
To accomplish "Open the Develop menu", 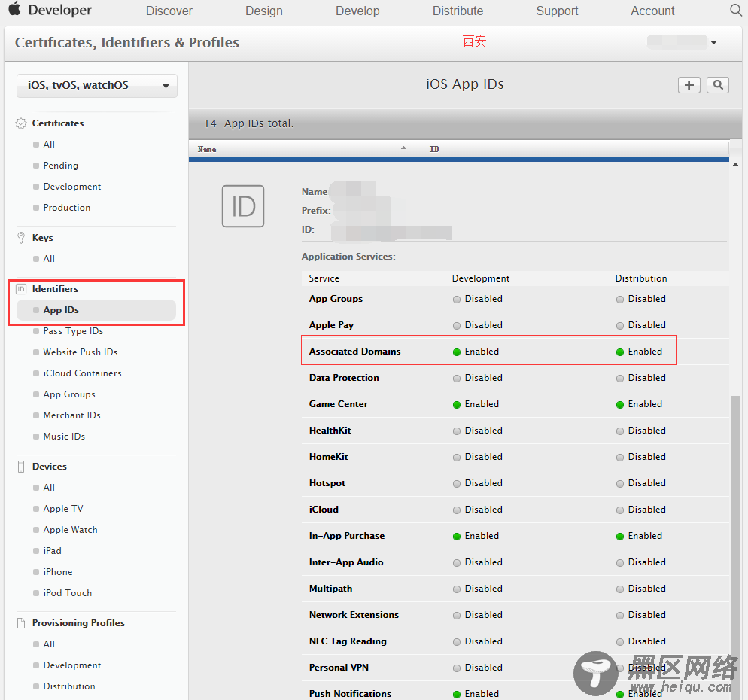I will point(357,11).
